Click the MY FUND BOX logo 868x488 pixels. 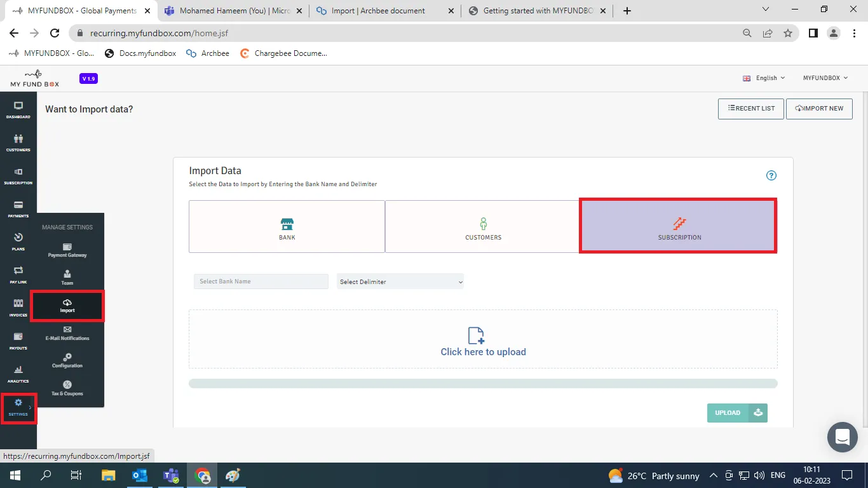(35, 78)
